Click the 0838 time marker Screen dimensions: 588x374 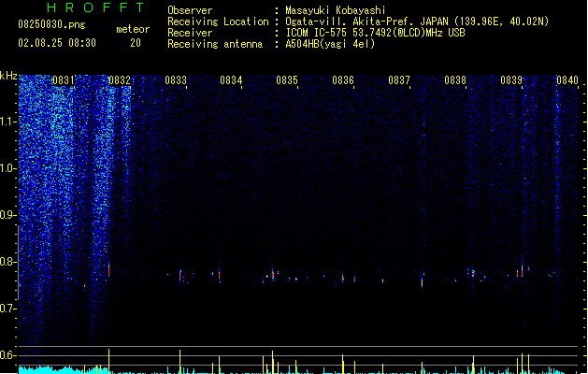pos(455,79)
